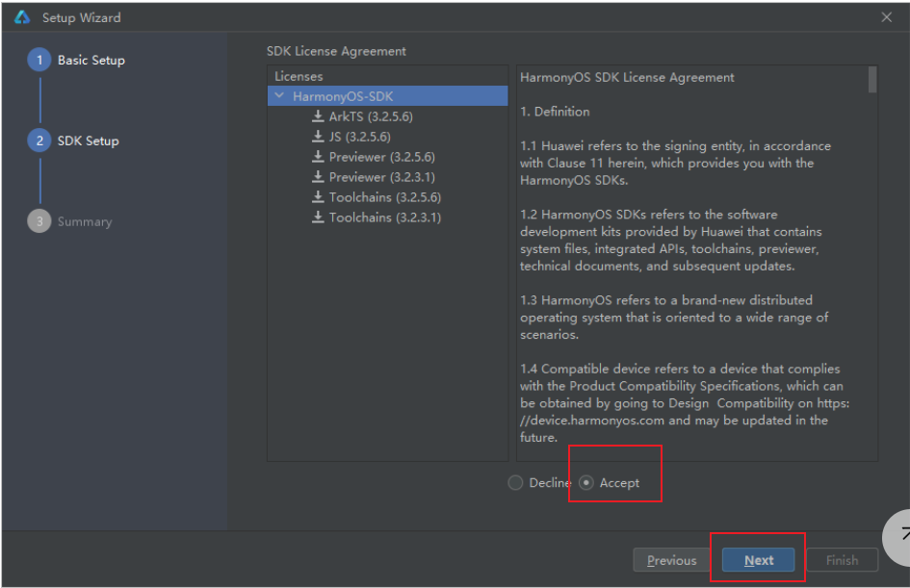Select Previewer (3.2.5.6) entry
The width and height of the screenshot is (910, 588).
(382, 157)
